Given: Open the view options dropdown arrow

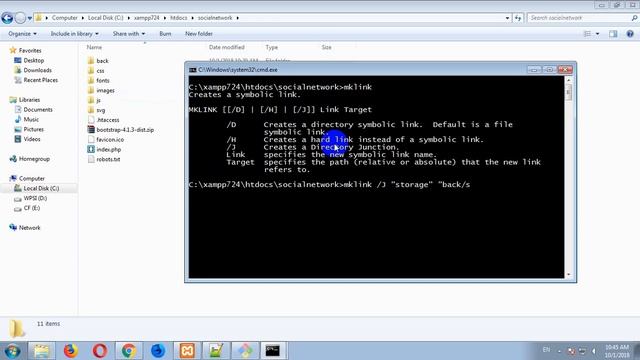Looking at the screenshot, I should [x=598, y=34].
